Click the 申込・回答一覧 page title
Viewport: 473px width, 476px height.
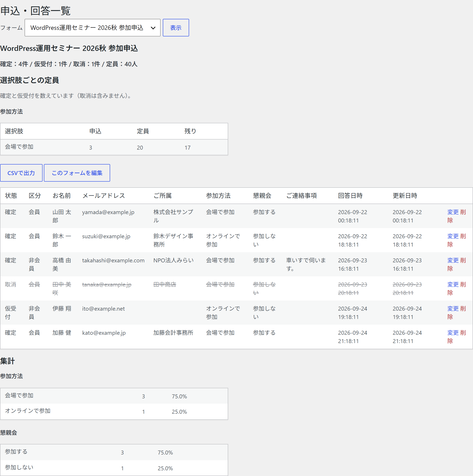pyautogui.click(x=36, y=11)
